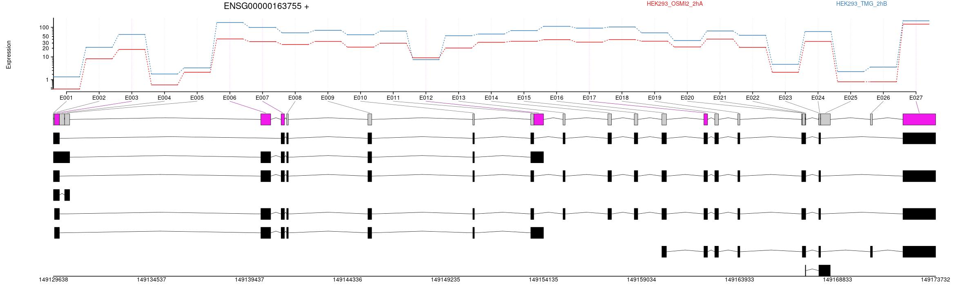Viewport: 980px width, 286px height.
Task: Click exon label E016
Action: tap(557, 98)
